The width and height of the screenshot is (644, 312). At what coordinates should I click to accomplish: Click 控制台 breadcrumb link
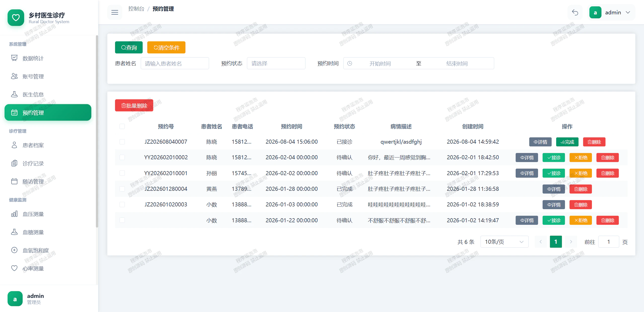click(136, 9)
